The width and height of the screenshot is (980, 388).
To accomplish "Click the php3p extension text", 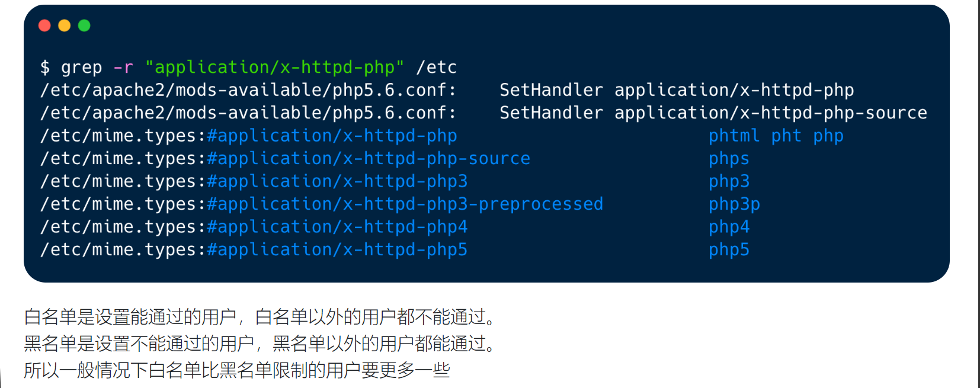I will [x=734, y=204].
